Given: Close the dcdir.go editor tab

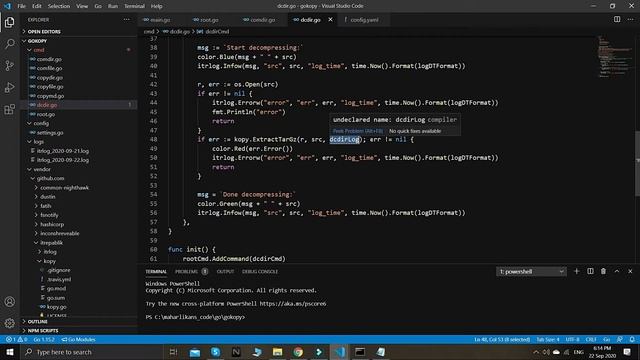Looking at the screenshot, I should (330, 20).
